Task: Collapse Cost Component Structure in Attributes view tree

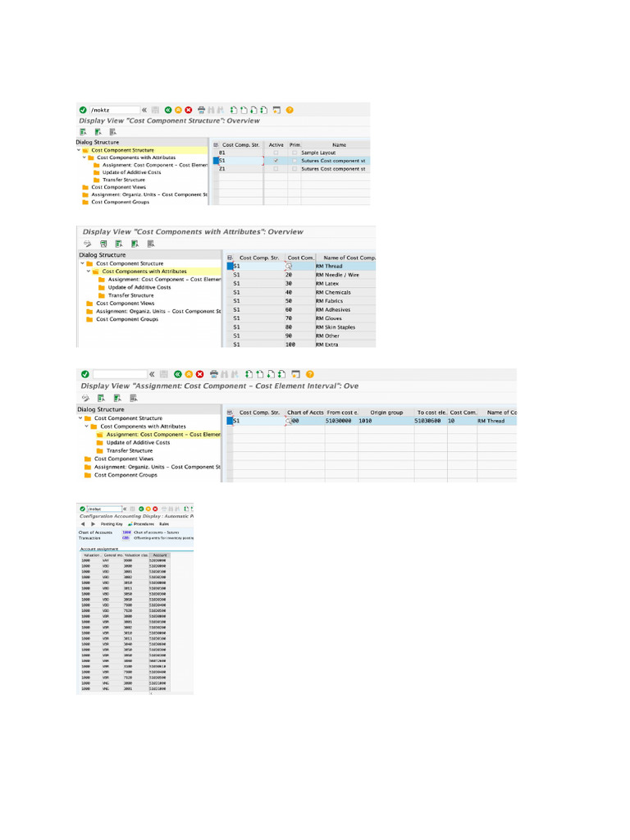Action: 82,263
